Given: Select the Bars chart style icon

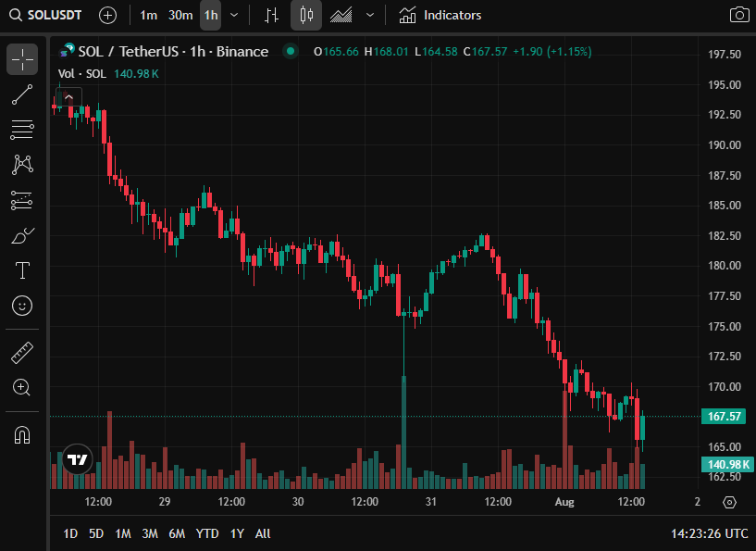Looking at the screenshot, I should pos(272,16).
